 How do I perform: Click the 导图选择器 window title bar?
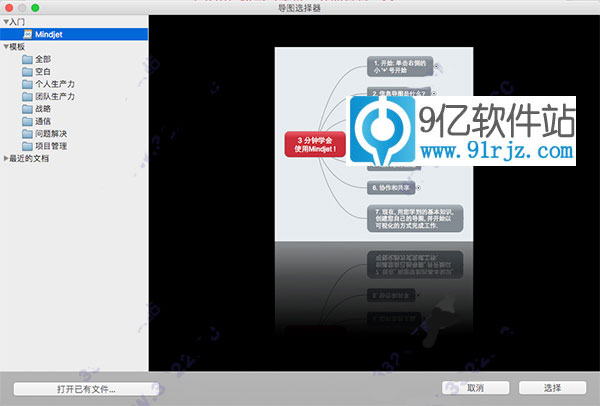point(300,9)
